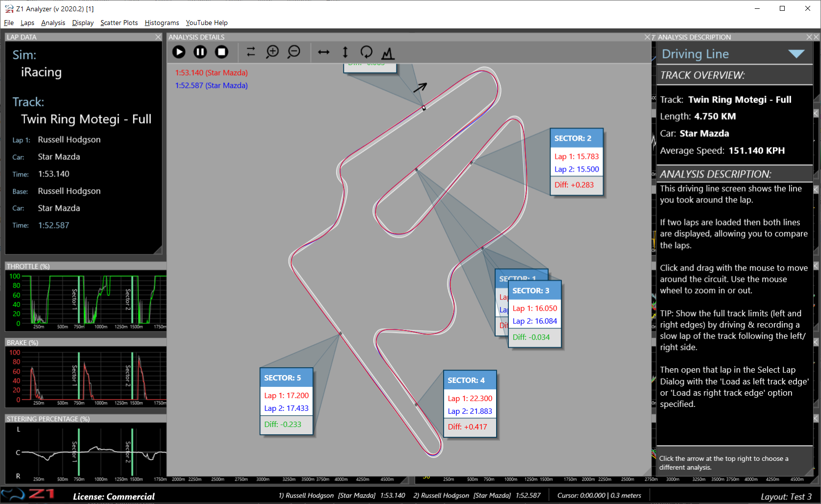Image resolution: width=821 pixels, height=504 pixels.
Task: Click the start/finish direction arrow on track
Action: (x=420, y=87)
